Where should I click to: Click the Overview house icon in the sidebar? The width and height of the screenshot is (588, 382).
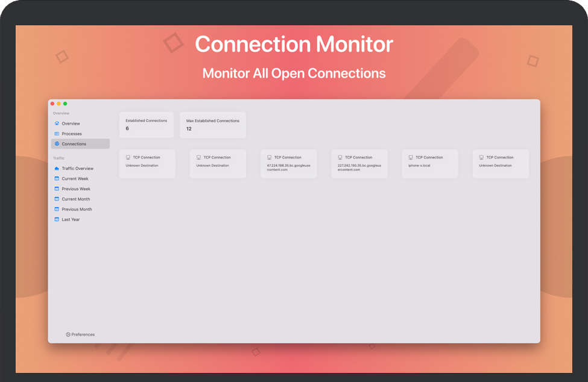(x=57, y=123)
